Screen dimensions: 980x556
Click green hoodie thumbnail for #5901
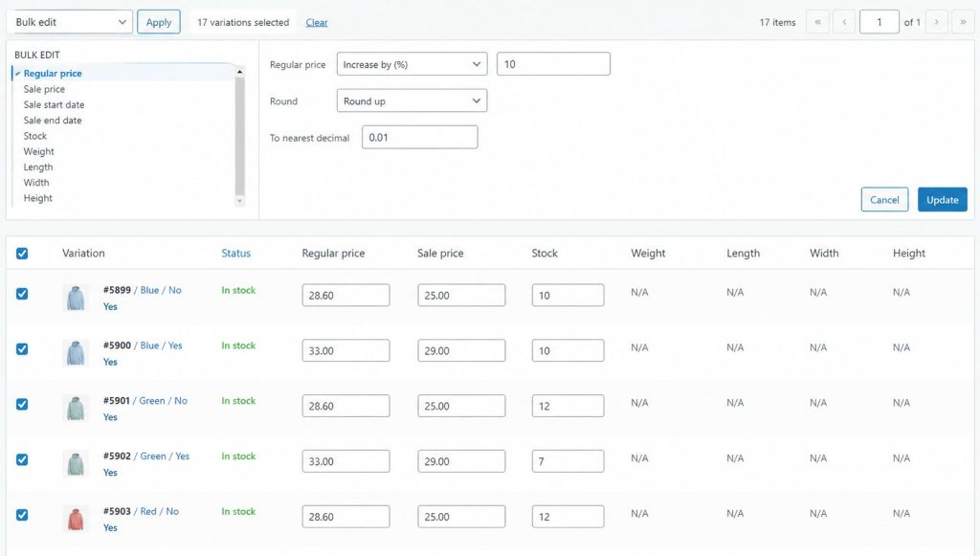[76, 408]
